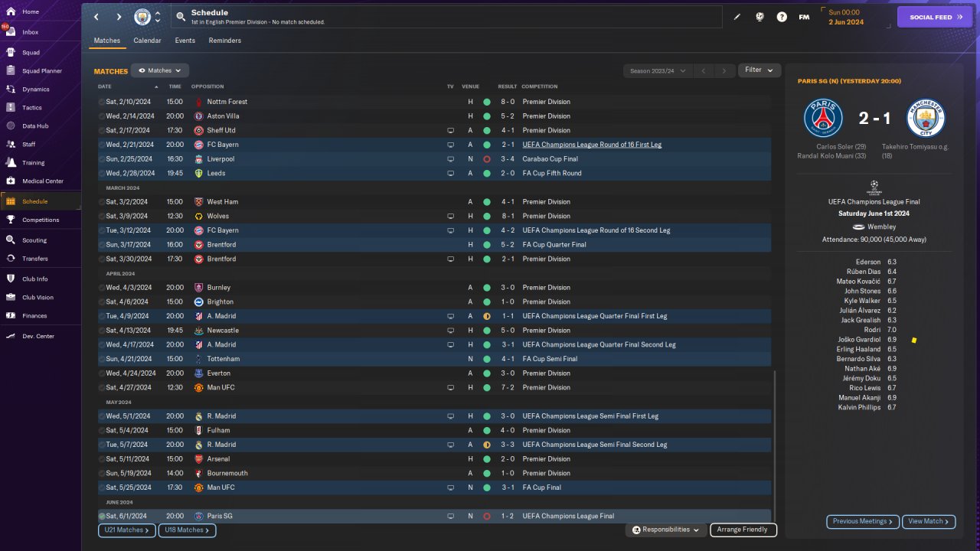The image size is (980, 551).
Task: Open the help question mark icon
Action: (782, 17)
